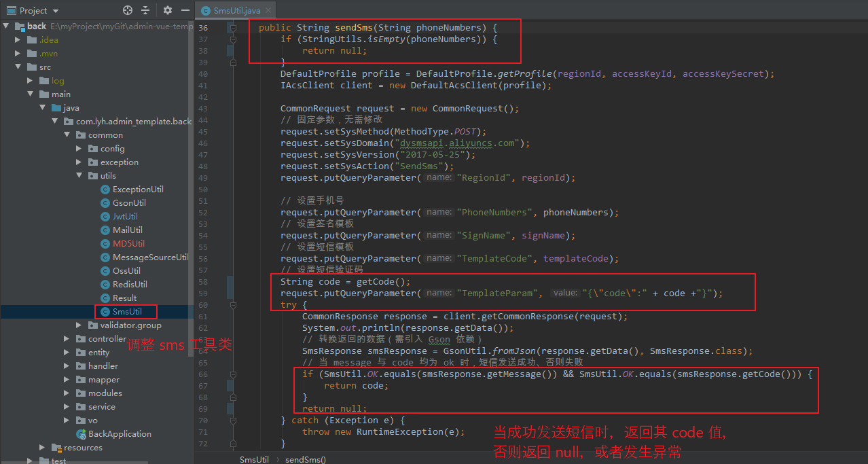
Task: Select com.lyh.admin_template.back package
Action: pyautogui.click(x=134, y=122)
